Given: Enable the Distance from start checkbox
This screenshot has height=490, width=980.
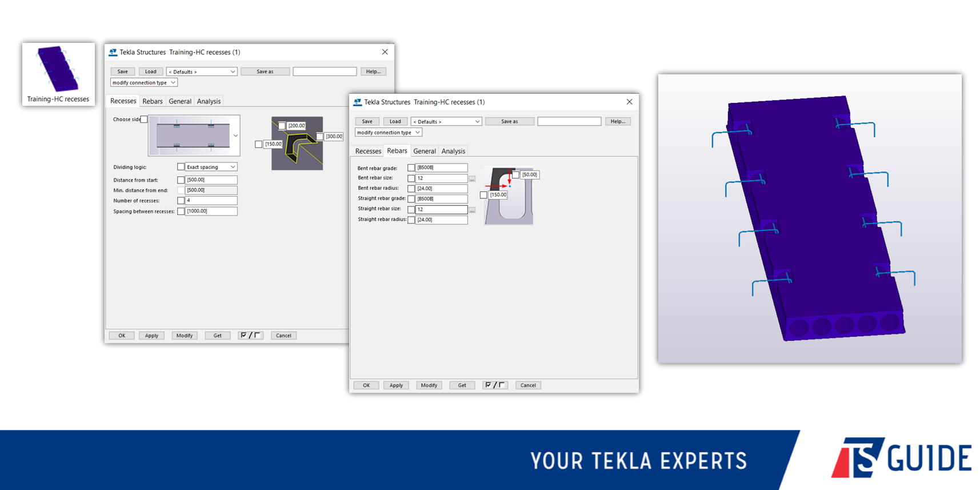Looking at the screenshot, I should [181, 180].
